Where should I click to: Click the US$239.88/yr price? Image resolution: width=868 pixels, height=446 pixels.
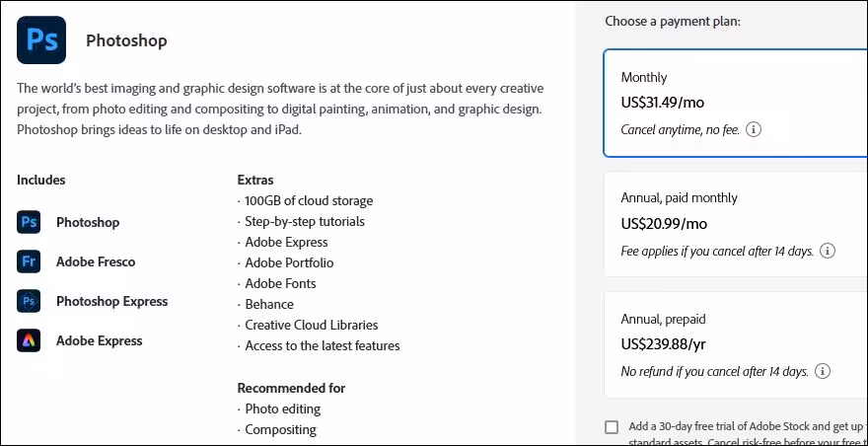[x=663, y=344]
